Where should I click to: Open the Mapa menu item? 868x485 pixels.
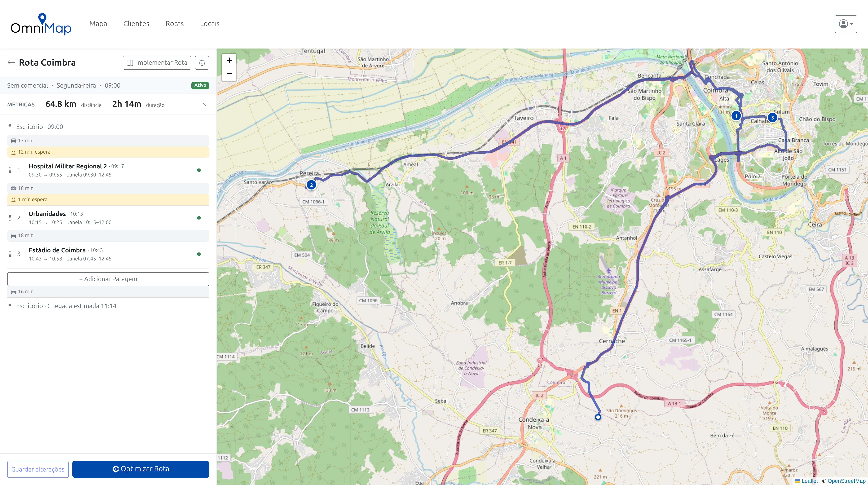click(98, 24)
